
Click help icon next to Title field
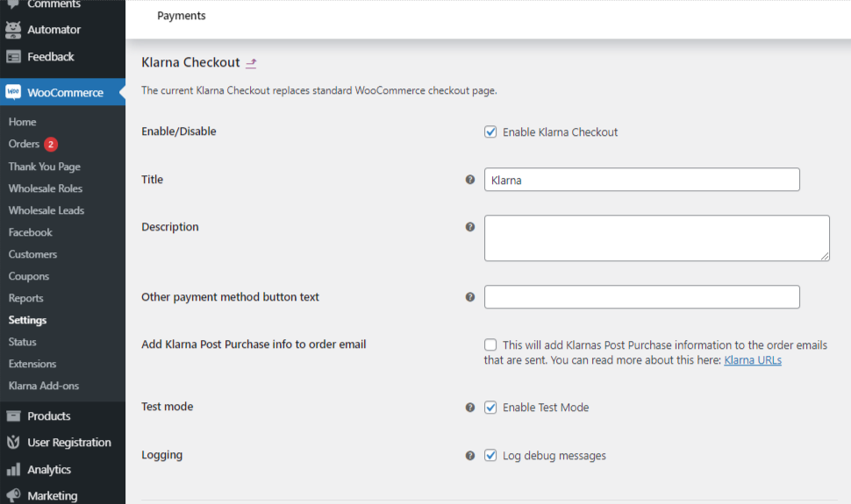click(469, 180)
